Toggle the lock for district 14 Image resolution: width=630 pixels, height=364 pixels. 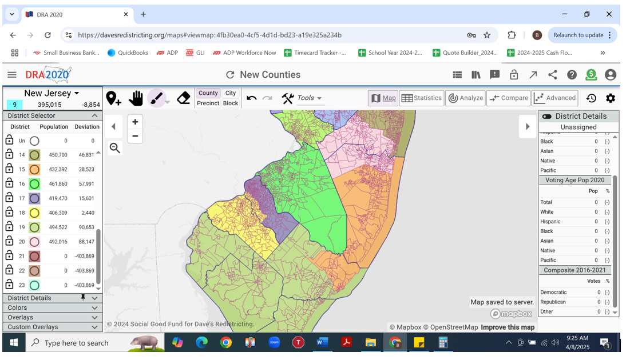(9, 154)
